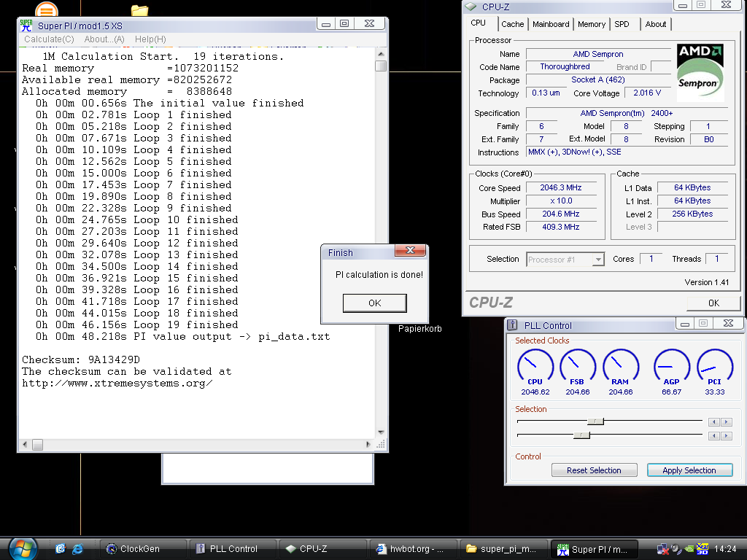This screenshot has height=560, width=747.
Task: Open the Help(H) menu in Super PI
Action: (150, 39)
